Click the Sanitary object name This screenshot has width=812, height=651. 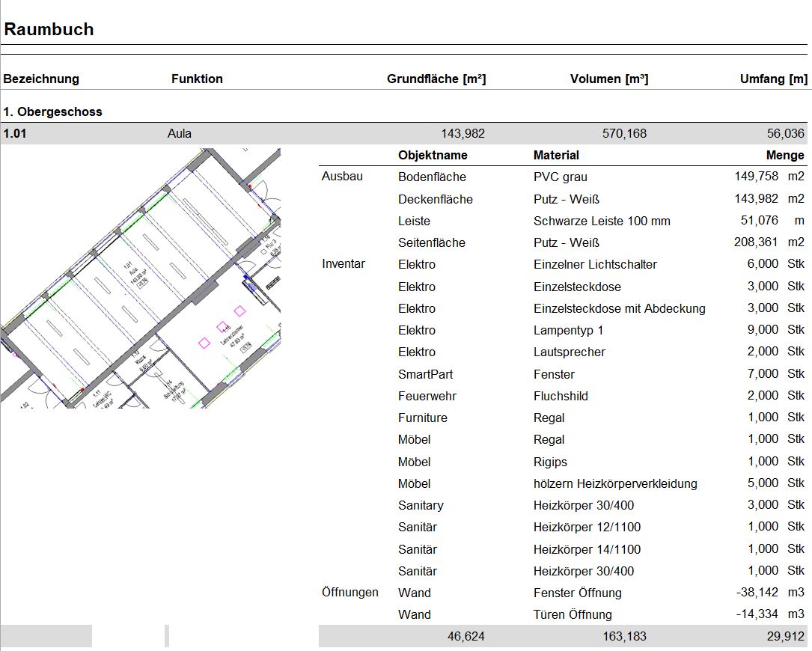[x=421, y=506]
